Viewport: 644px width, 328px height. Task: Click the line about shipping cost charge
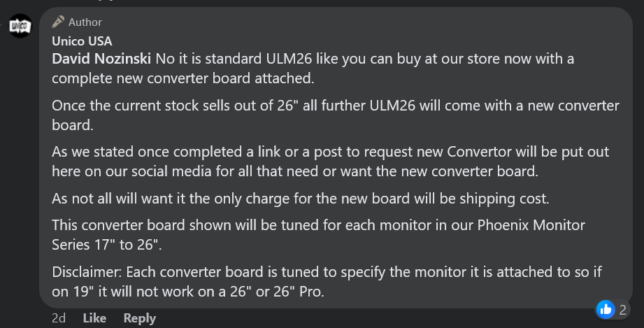tap(300, 199)
